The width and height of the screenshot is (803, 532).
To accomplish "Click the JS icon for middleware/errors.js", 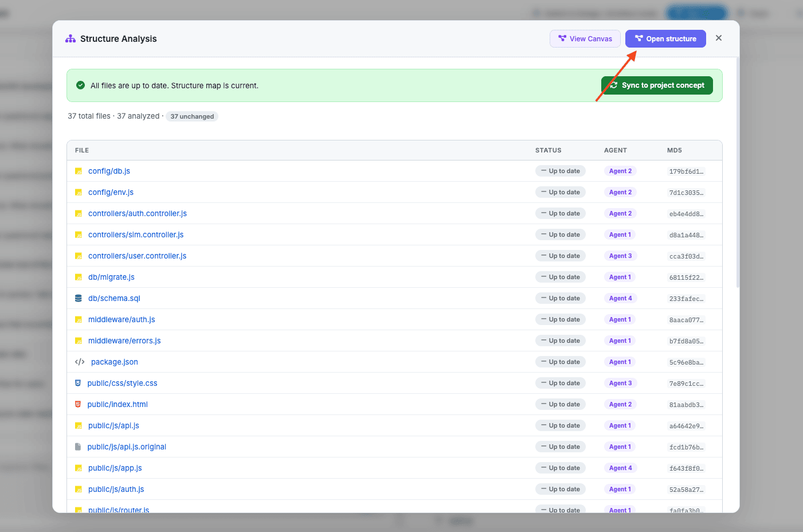I will tap(79, 341).
